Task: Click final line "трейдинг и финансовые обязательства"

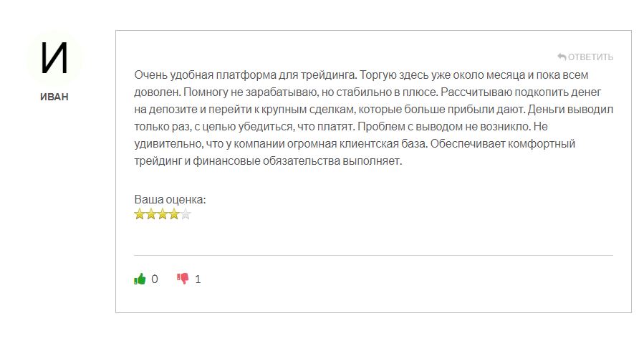Action: (268, 161)
